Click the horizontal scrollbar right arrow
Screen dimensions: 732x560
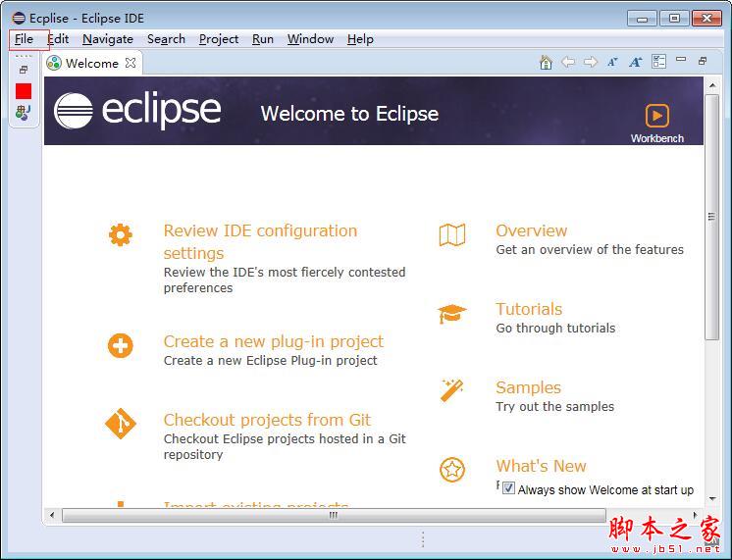pos(695,515)
